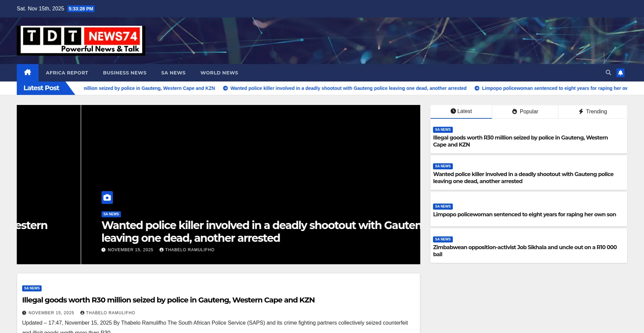Click the TDT News74 logo

coord(81,41)
